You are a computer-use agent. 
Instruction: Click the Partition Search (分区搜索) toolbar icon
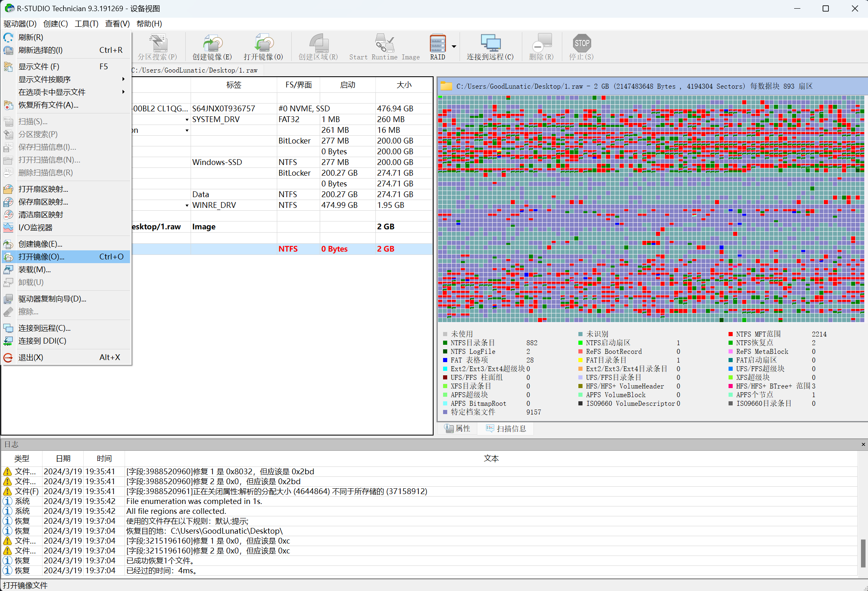coord(158,47)
